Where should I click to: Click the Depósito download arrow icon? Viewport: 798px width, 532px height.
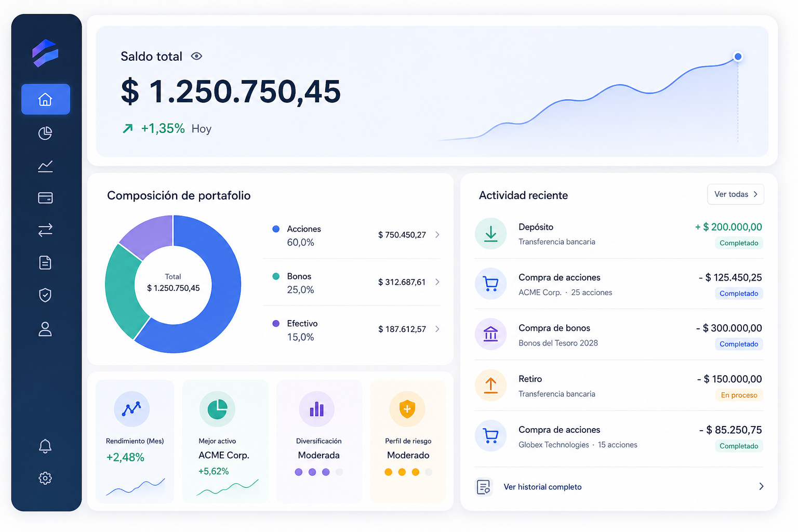click(x=490, y=234)
